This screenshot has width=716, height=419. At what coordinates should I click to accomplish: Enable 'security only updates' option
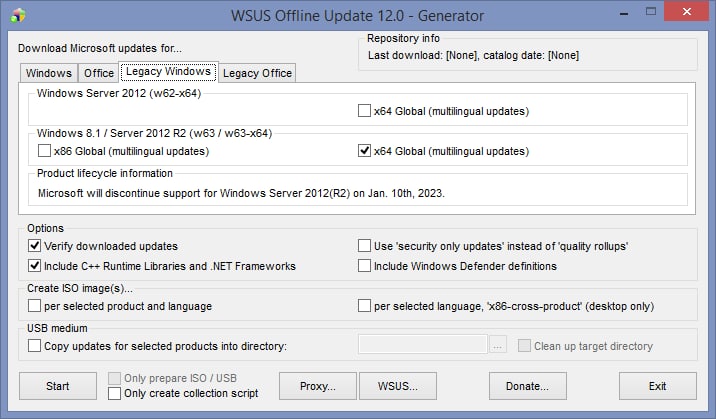pos(365,246)
